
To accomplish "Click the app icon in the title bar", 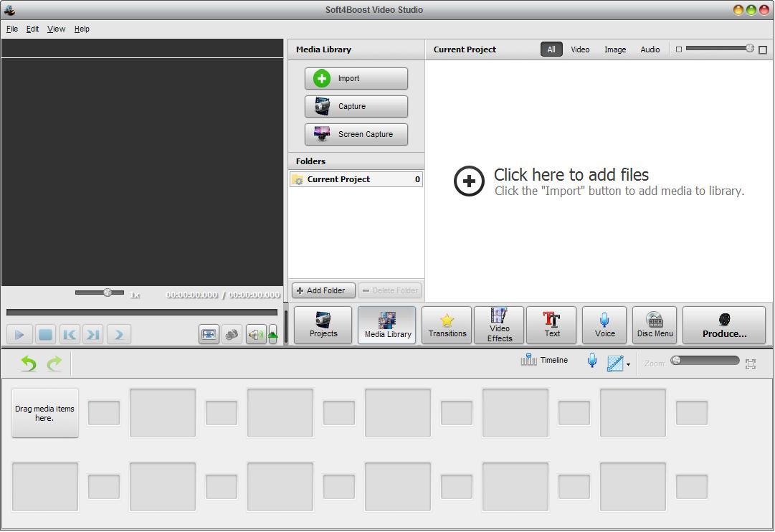I will (x=9, y=9).
